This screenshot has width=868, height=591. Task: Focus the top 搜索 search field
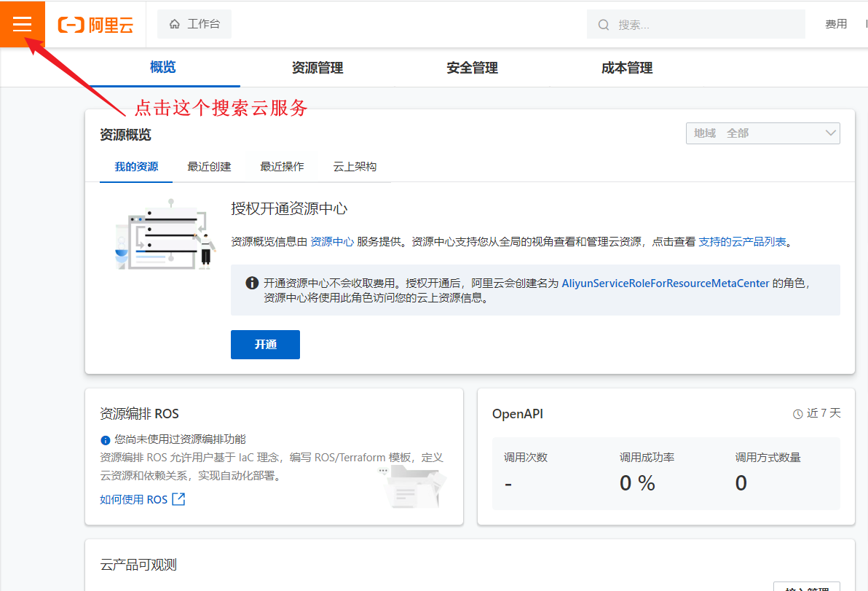tap(696, 24)
